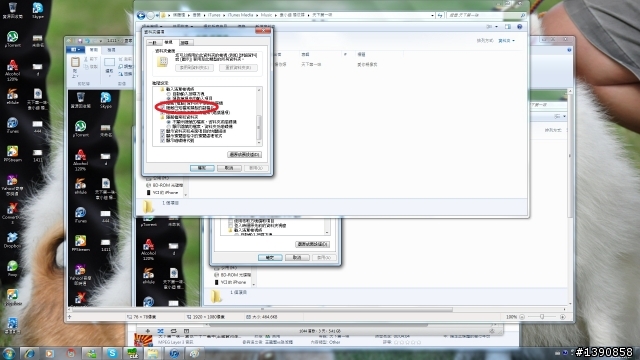Open Paint quick access customize dropdown
The height and width of the screenshot is (360, 640).
point(100,41)
